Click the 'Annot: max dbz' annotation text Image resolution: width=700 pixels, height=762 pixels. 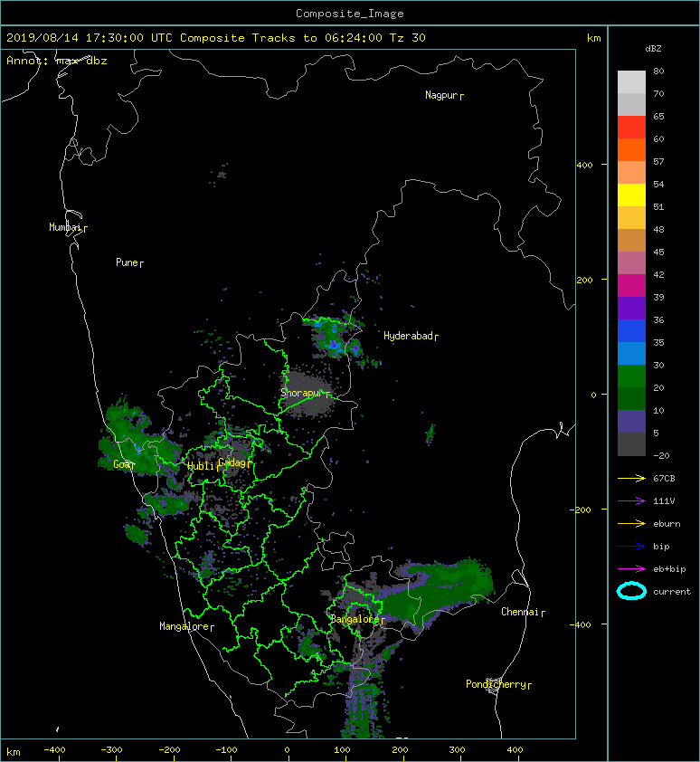tap(57, 61)
